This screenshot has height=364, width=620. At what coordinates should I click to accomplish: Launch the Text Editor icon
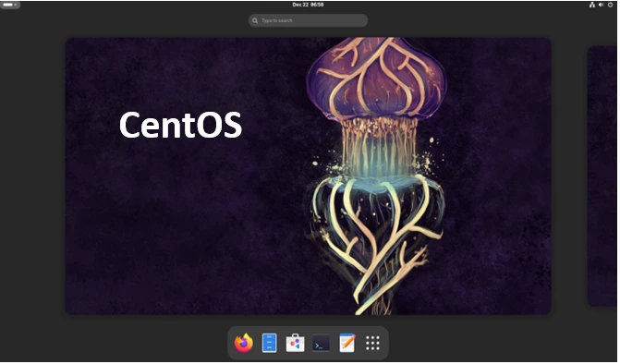click(x=347, y=343)
